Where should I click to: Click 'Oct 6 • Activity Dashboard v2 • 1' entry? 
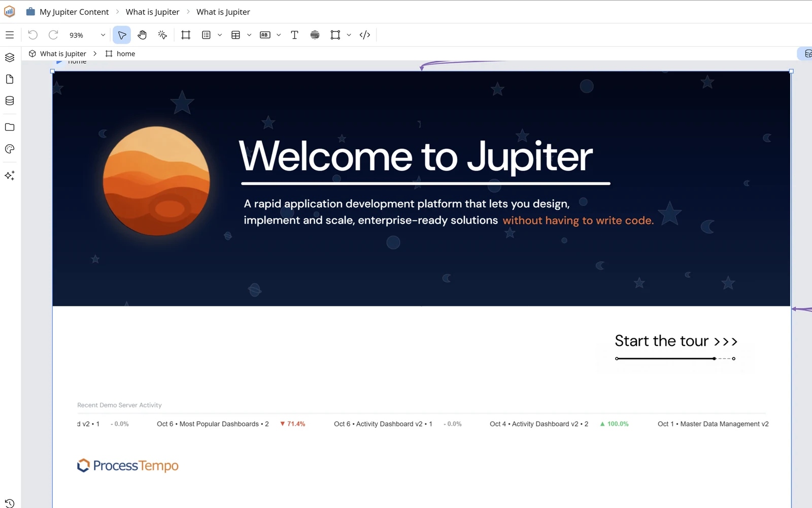(383, 424)
